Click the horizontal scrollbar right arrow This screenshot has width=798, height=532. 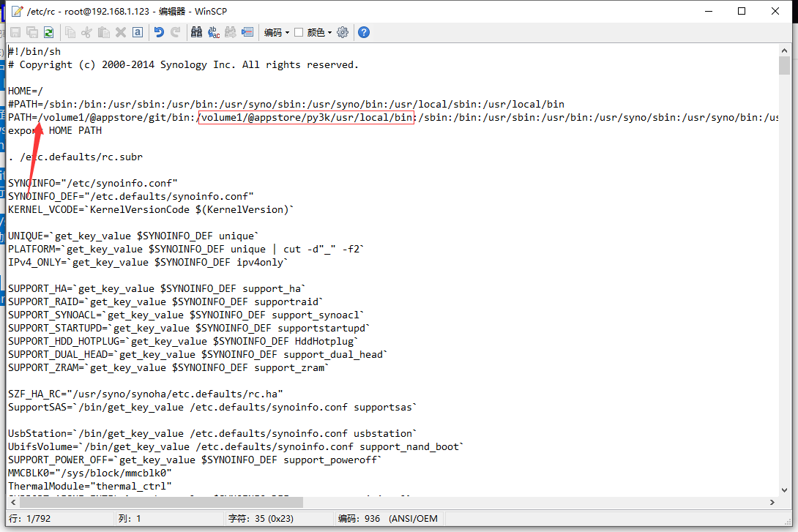pyautogui.click(x=772, y=503)
